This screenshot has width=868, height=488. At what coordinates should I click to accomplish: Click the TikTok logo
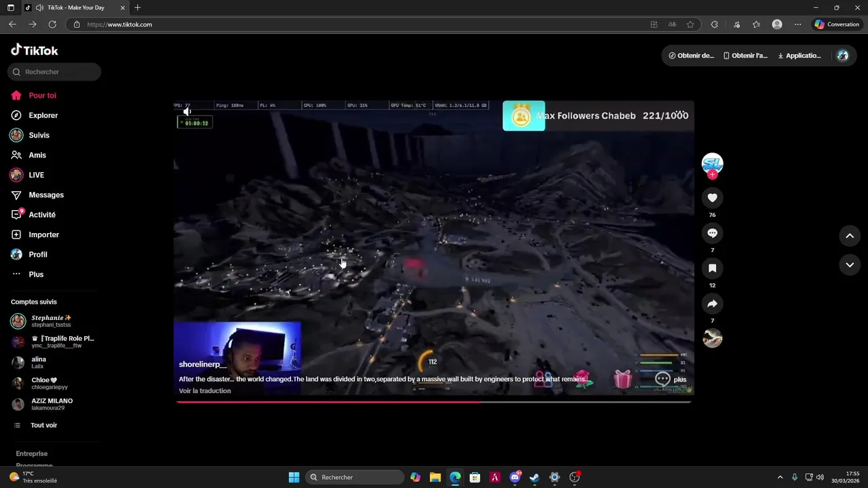(x=35, y=50)
